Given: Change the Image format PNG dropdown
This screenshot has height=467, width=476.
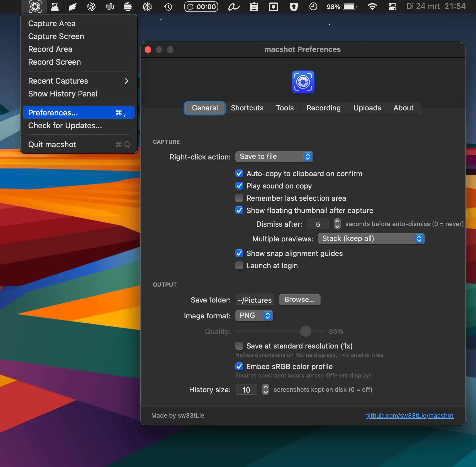Looking at the screenshot, I should [254, 316].
